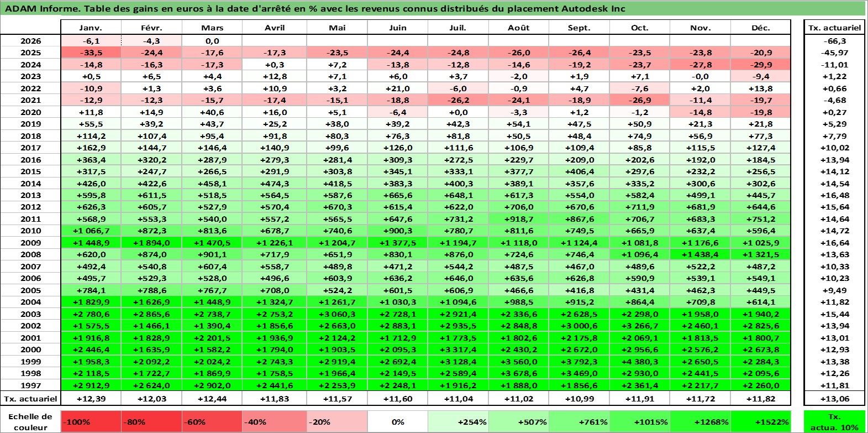Image resolution: width=868 pixels, height=433 pixels.
Task: Click the Sept. column total +10,99
Action: [x=579, y=399]
